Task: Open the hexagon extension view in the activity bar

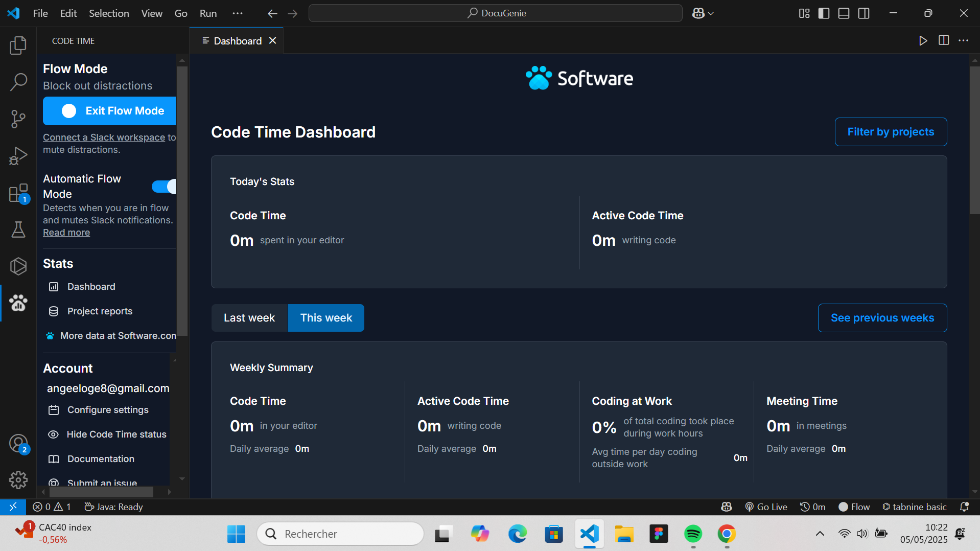Action: [x=18, y=266]
